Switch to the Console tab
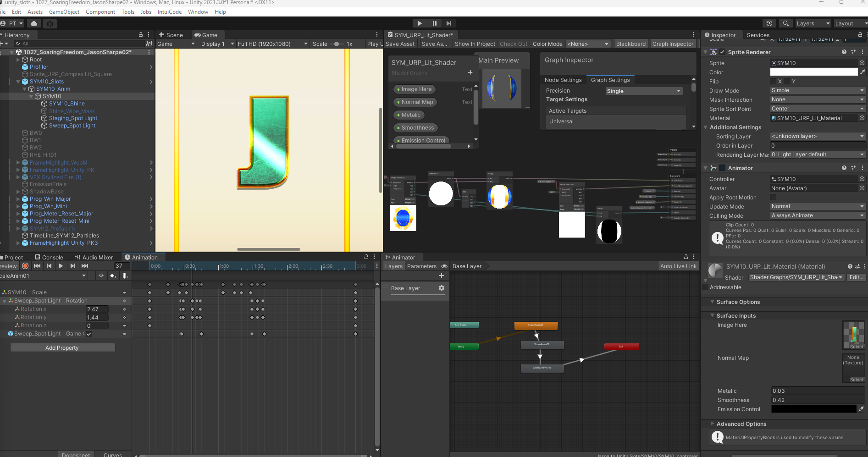The image size is (868, 457). (49, 257)
